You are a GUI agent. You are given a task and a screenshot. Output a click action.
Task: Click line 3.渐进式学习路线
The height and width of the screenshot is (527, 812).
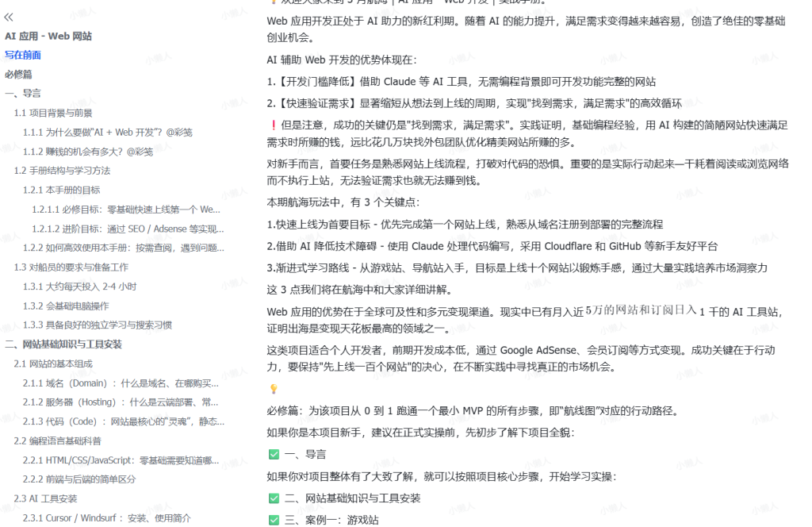517,268
